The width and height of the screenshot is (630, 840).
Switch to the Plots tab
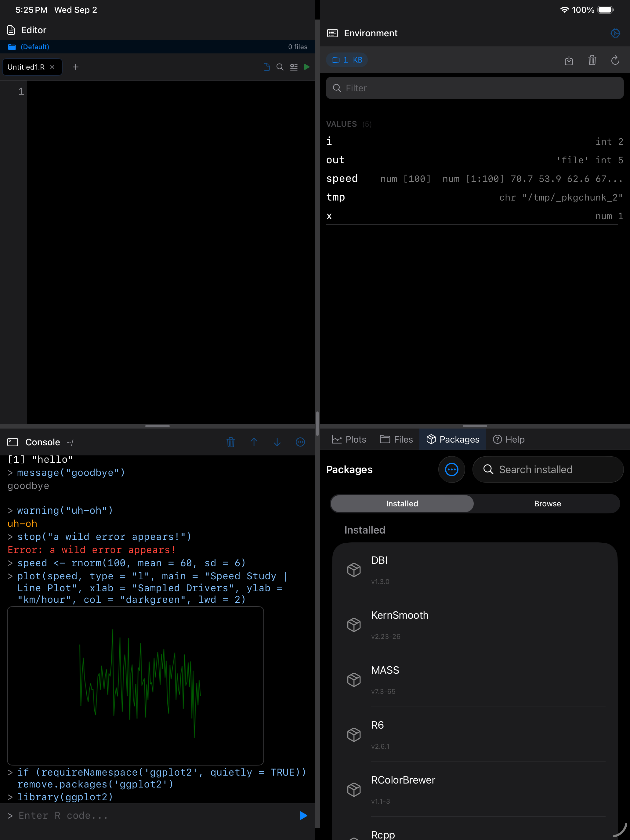click(349, 439)
